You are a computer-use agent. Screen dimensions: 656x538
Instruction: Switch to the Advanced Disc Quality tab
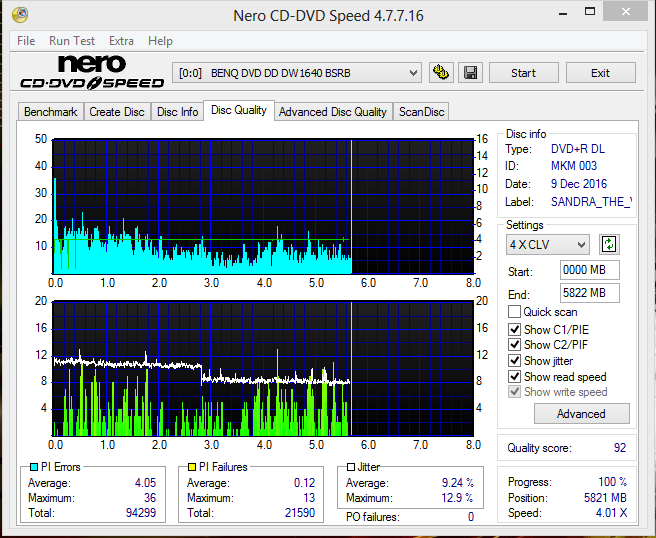[333, 112]
